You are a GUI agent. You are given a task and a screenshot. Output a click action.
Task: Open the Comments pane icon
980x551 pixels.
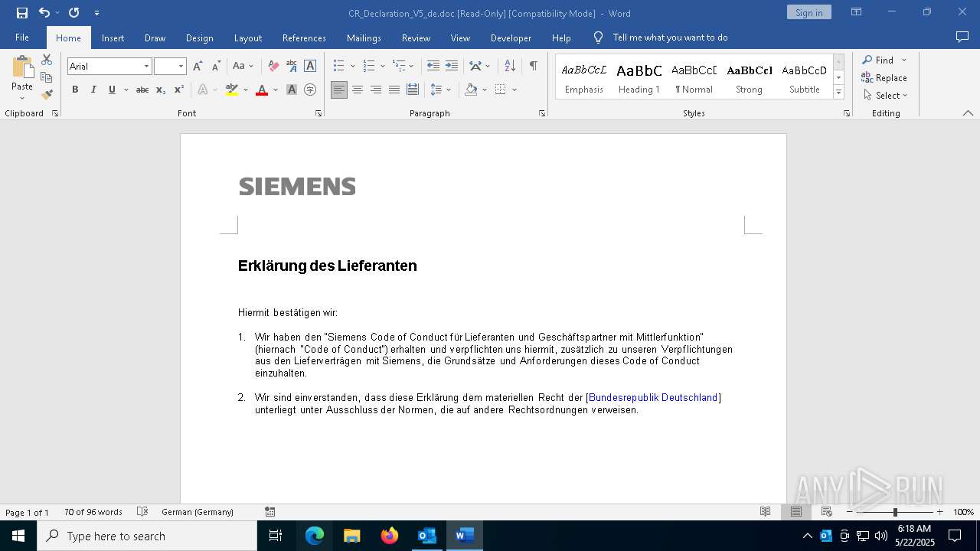(962, 37)
